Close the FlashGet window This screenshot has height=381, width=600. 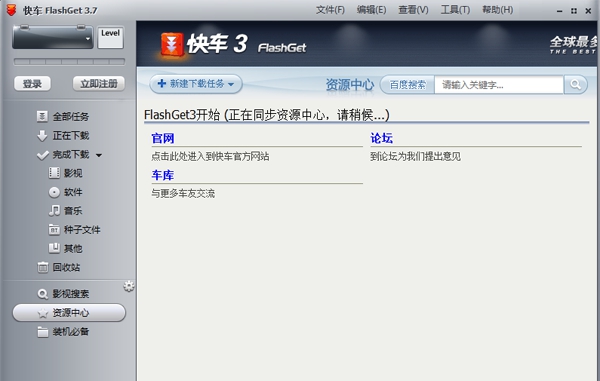[x=588, y=11]
